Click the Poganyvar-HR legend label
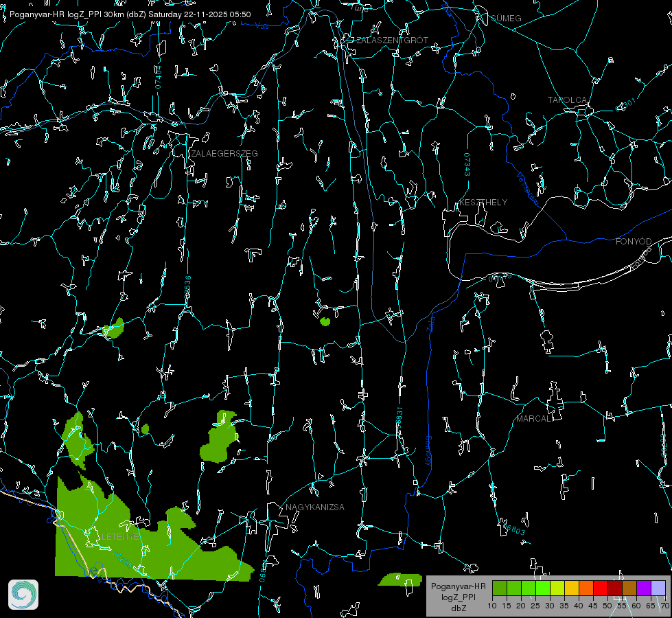 point(458,586)
